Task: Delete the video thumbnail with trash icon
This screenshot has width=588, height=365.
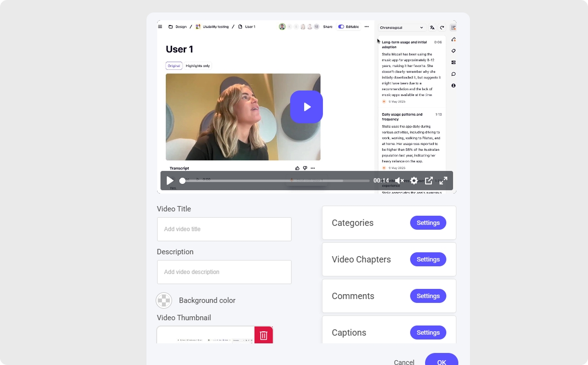Action: (x=264, y=335)
